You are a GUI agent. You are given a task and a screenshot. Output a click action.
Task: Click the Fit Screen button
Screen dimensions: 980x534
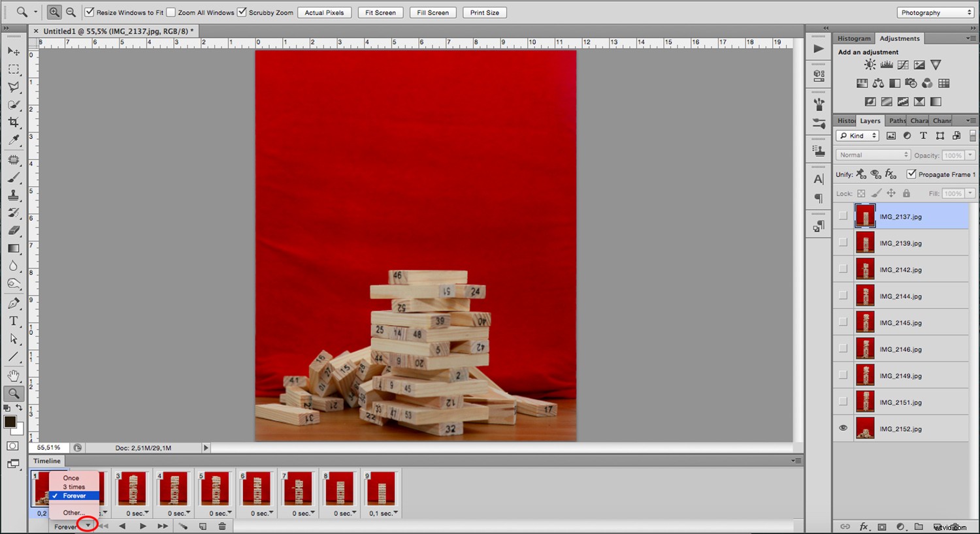380,12
